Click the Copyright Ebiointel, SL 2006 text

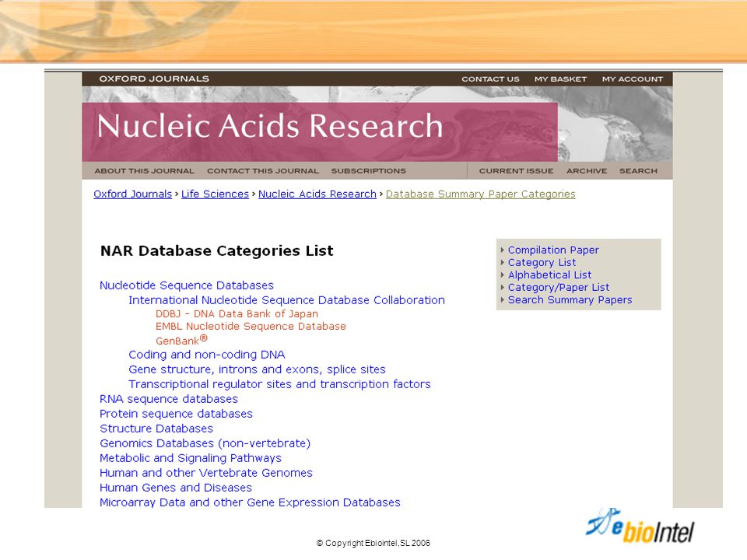373,544
